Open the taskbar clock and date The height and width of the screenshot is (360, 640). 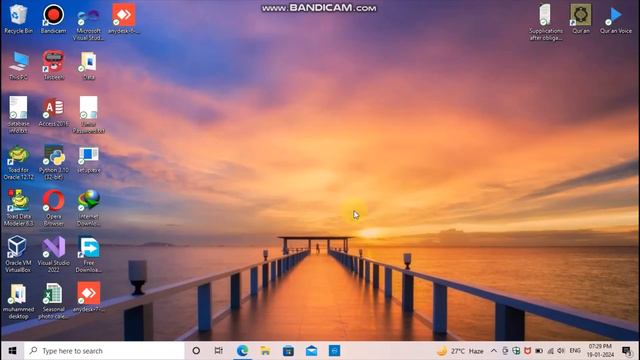[x=600, y=351]
